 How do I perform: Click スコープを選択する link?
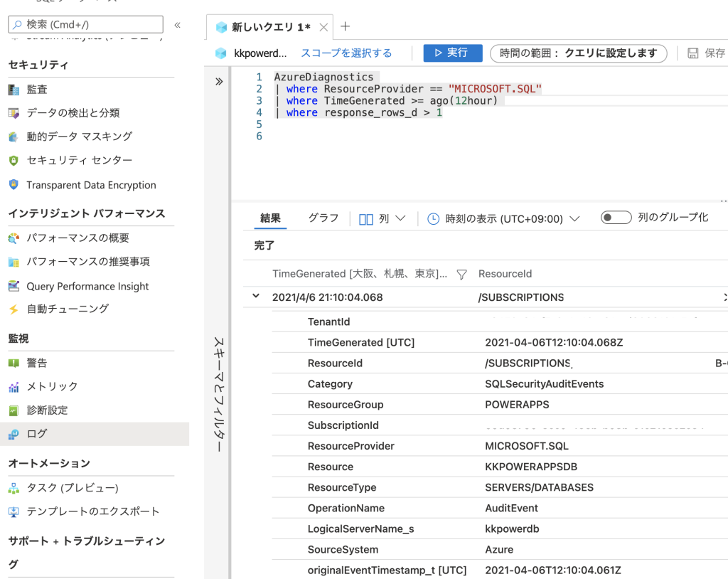point(346,53)
